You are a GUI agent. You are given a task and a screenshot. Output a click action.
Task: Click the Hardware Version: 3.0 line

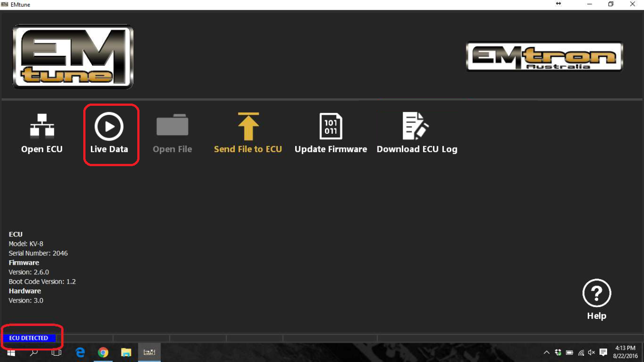click(x=26, y=300)
